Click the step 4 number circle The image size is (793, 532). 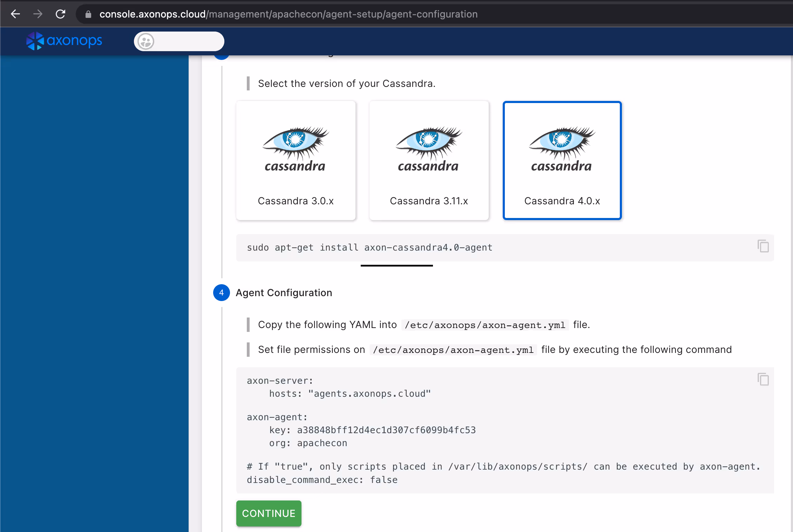click(221, 293)
